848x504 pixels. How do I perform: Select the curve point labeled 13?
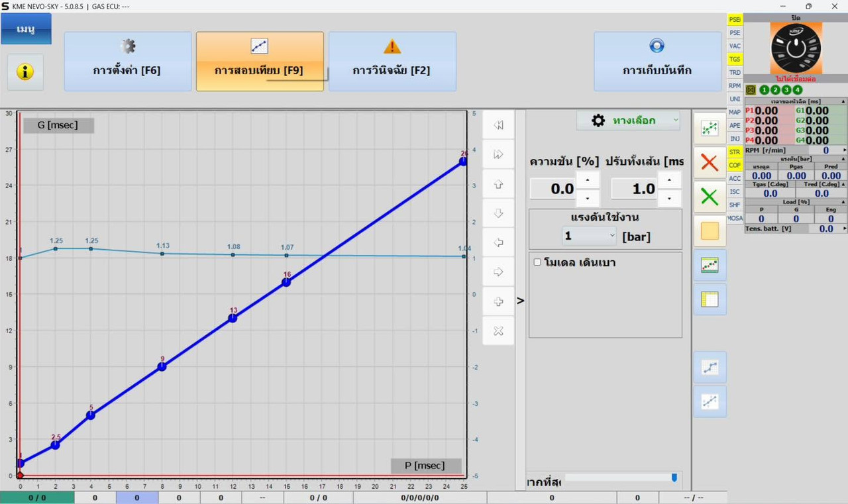[x=233, y=318]
